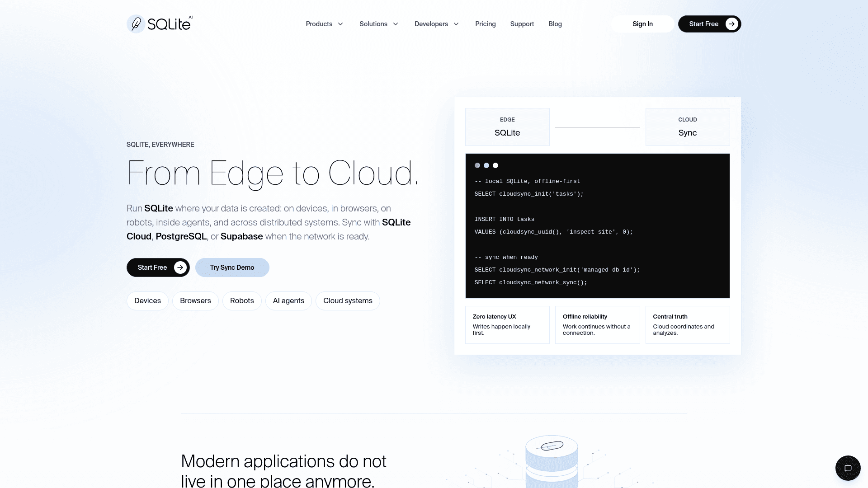Click the arrow icon in header Start Free
The height and width of the screenshot is (488, 868).
point(731,24)
